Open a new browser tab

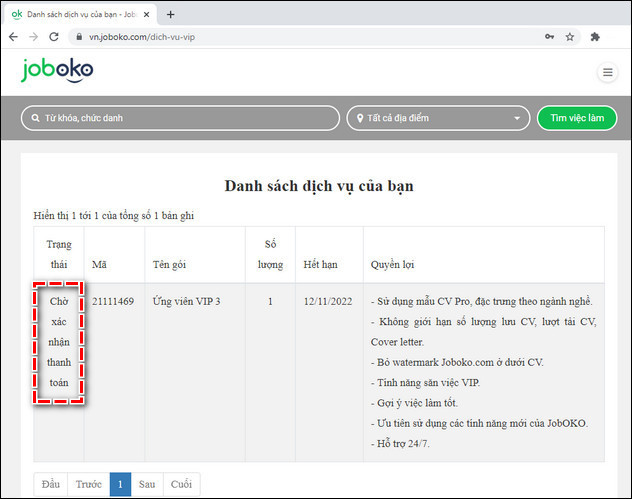pos(170,14)
